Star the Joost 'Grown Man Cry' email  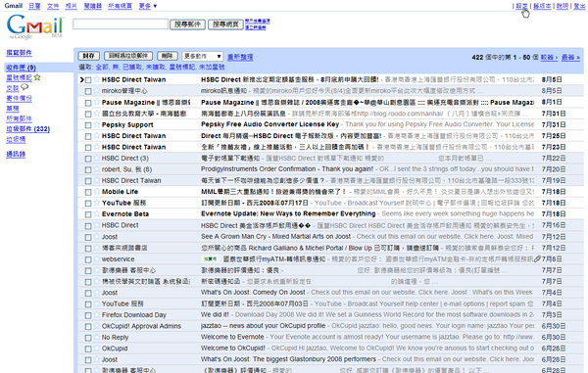click(96, 236)
